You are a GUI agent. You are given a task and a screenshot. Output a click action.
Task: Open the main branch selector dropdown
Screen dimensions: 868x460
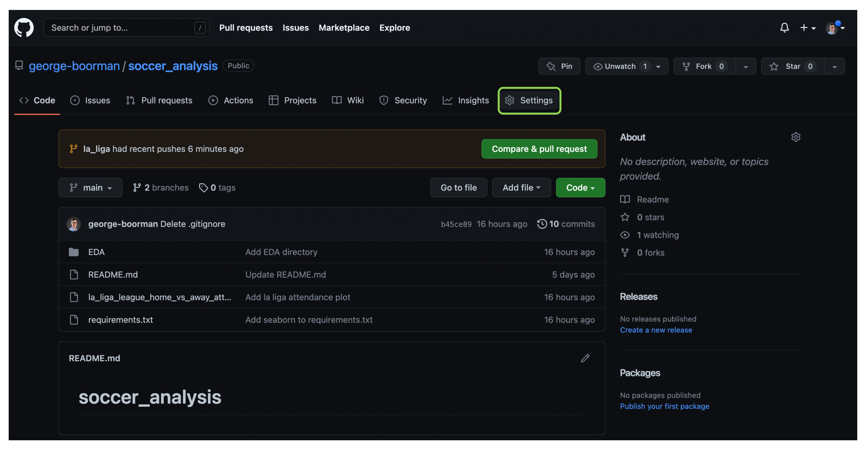click(x=90, y=188)
